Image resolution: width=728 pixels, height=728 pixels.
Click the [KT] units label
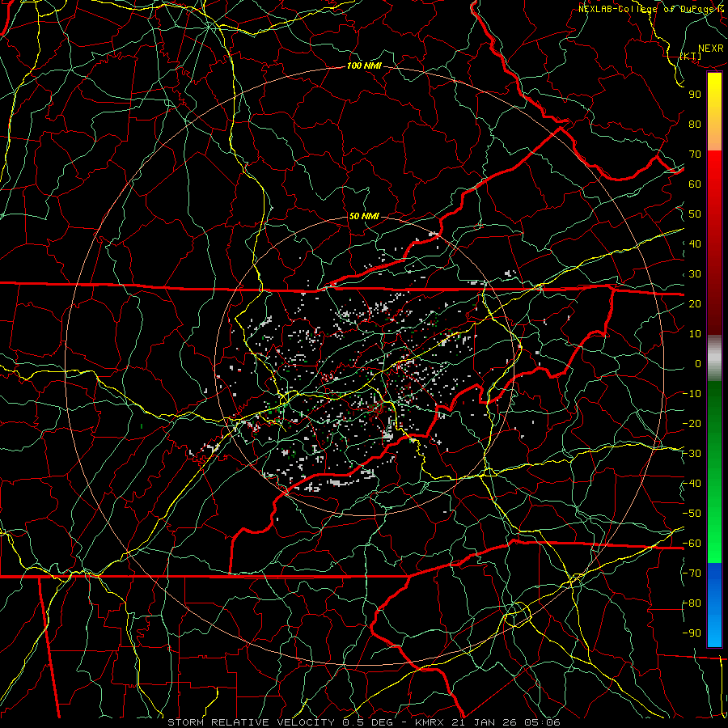point(691,56)
